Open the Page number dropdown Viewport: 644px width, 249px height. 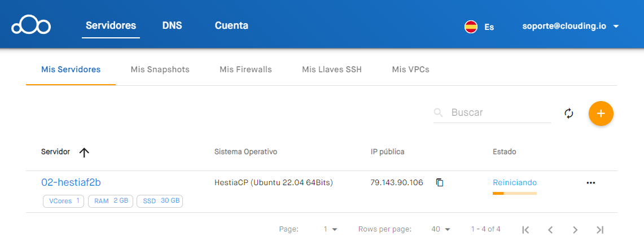click(x=330, y=229)
